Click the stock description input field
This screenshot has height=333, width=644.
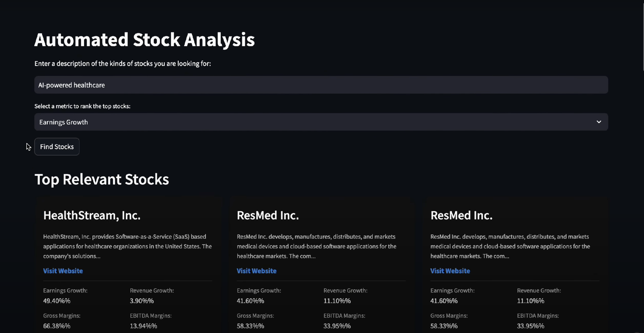click(321, 85)
